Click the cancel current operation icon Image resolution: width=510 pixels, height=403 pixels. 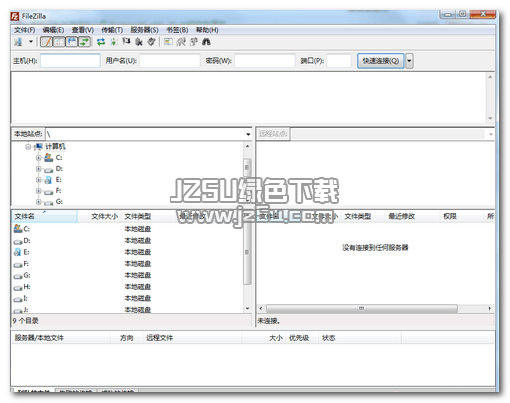pyautogui.click(x=126, y=41)
